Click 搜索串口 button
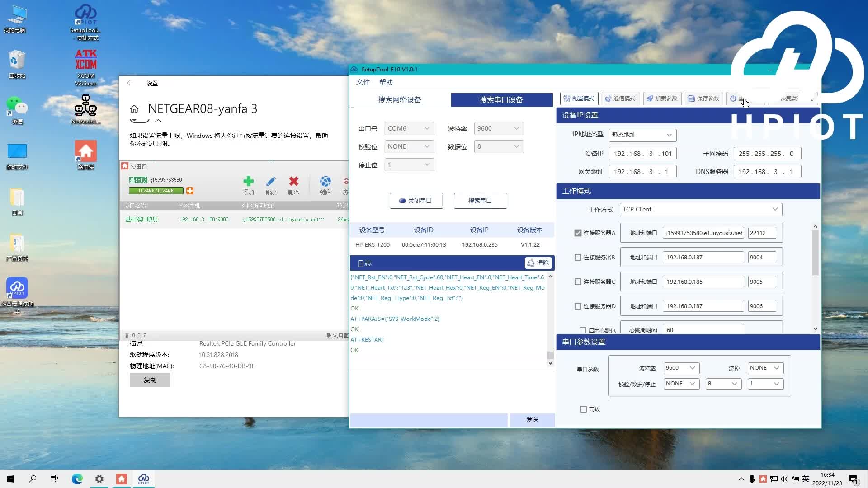 pos(480,201)
